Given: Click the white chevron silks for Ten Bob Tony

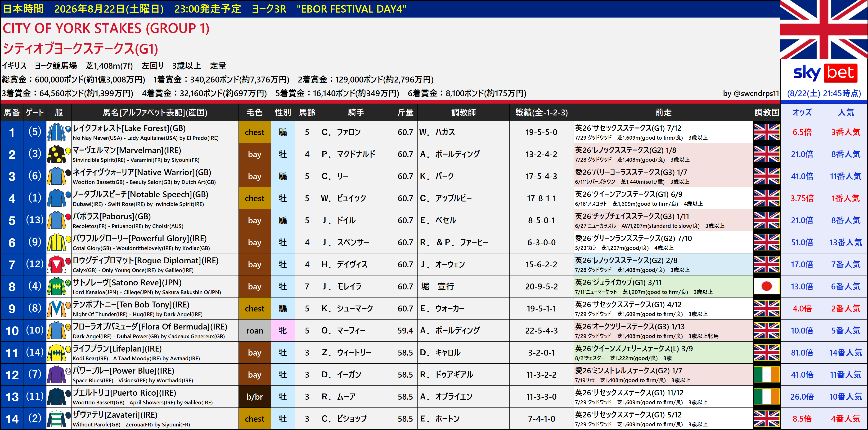Looking at the screenshot, I should (x=59, y=308).
